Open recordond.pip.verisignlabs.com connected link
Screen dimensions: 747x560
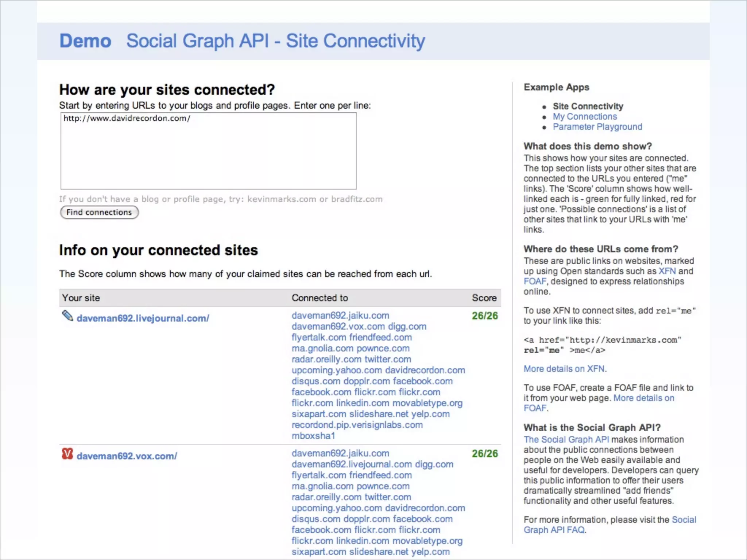[x=357, y=425]
